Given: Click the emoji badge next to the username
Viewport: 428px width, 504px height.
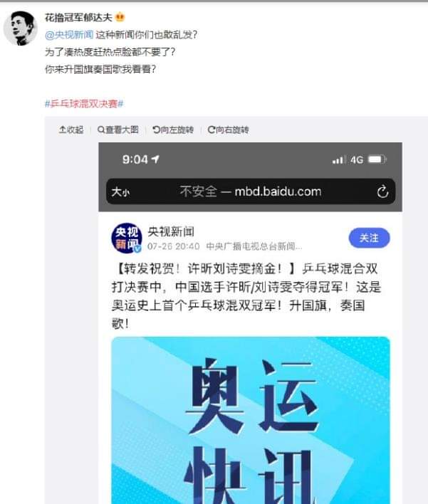Looking at the screenshot, I should [x=120, y=17].
